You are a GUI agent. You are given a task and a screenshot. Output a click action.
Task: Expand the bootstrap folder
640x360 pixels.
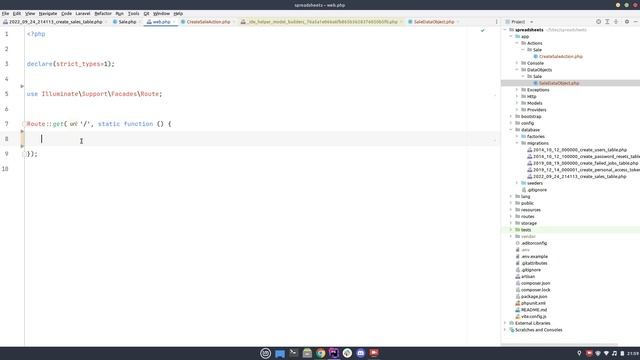pyautogui.click(x=511, y=116)
